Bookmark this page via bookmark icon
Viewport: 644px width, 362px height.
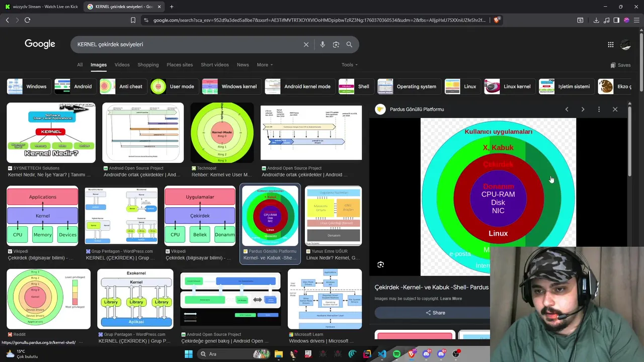pyautogui.click(x=133, y=20)
